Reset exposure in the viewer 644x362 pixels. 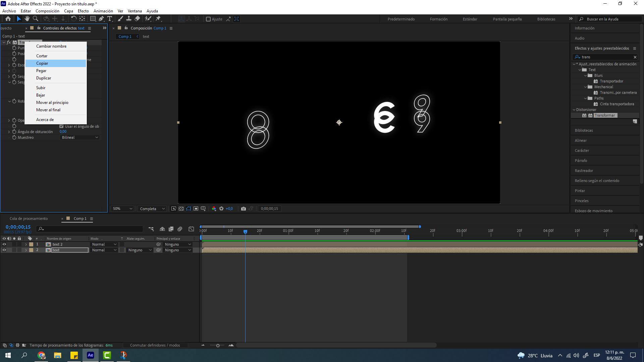click(221, 208)
